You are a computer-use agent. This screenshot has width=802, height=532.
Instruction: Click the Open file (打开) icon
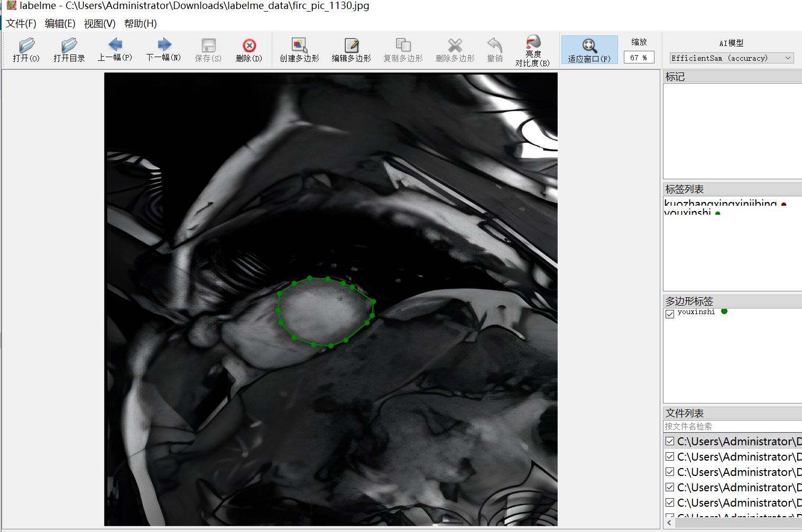pos(26,50)
